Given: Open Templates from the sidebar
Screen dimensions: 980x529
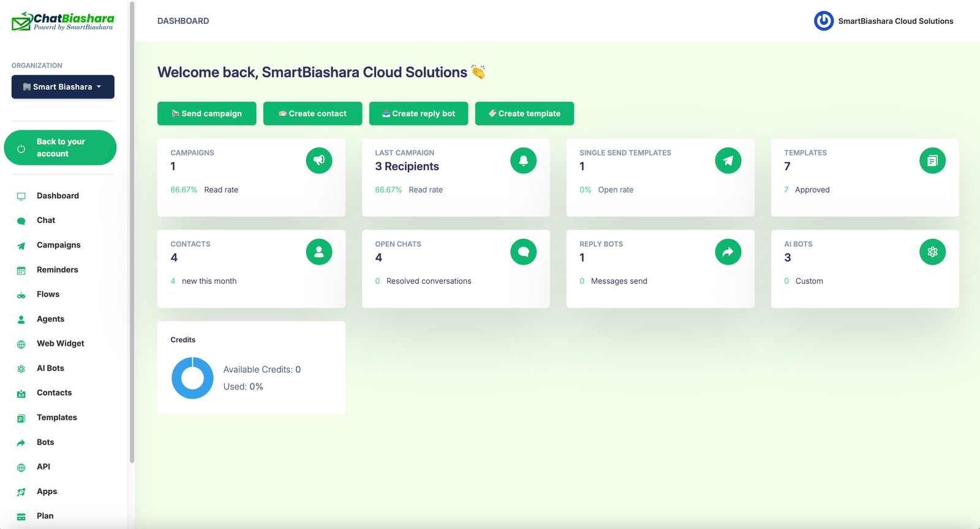Looking at the screenshot, I should coord(57,418).
